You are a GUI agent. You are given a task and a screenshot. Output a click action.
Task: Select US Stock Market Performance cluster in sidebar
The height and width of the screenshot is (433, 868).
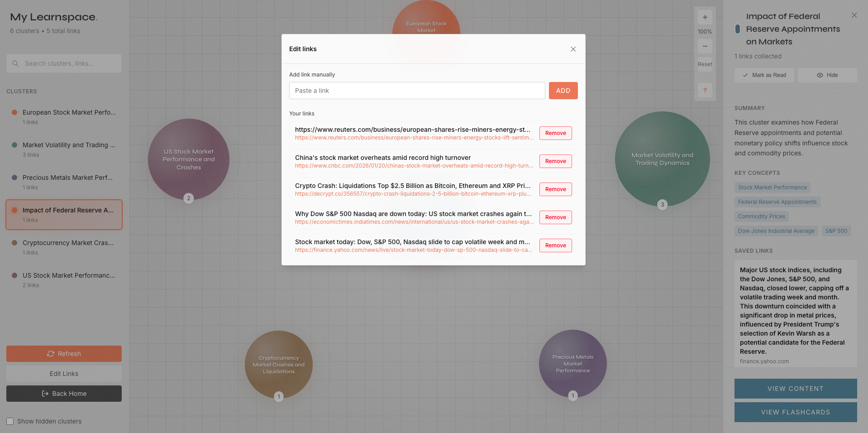(x=64, y=280)
